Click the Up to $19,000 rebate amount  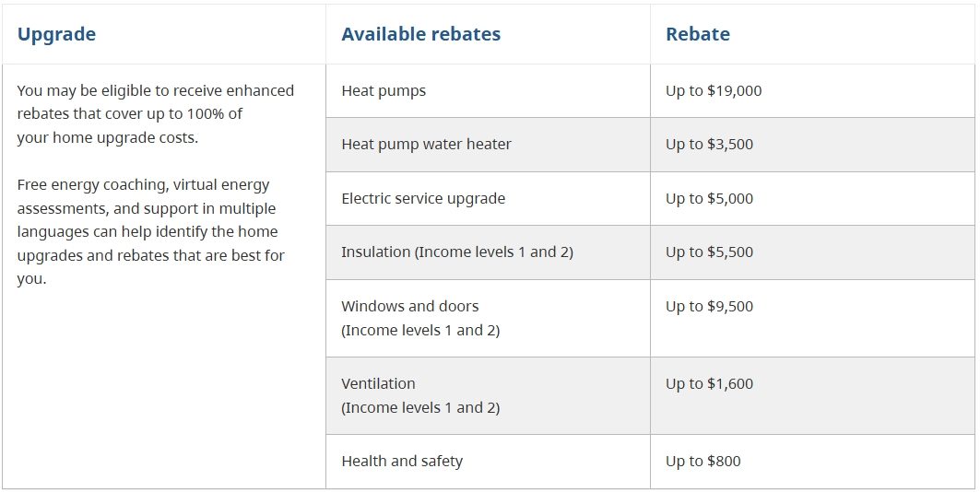click(x=714, y=90)
